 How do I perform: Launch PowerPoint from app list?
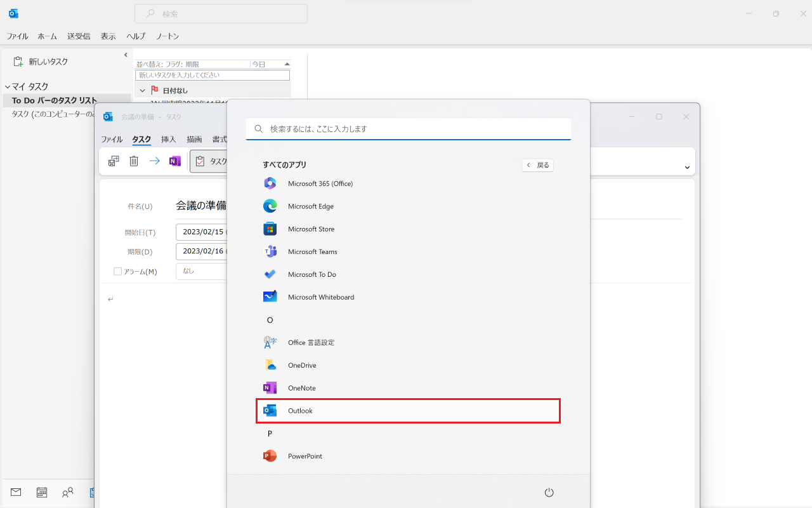point(408,456)
